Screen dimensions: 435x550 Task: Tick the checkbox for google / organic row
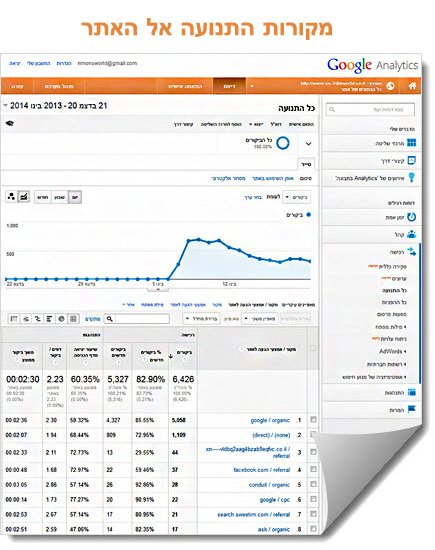click(313, 419)
